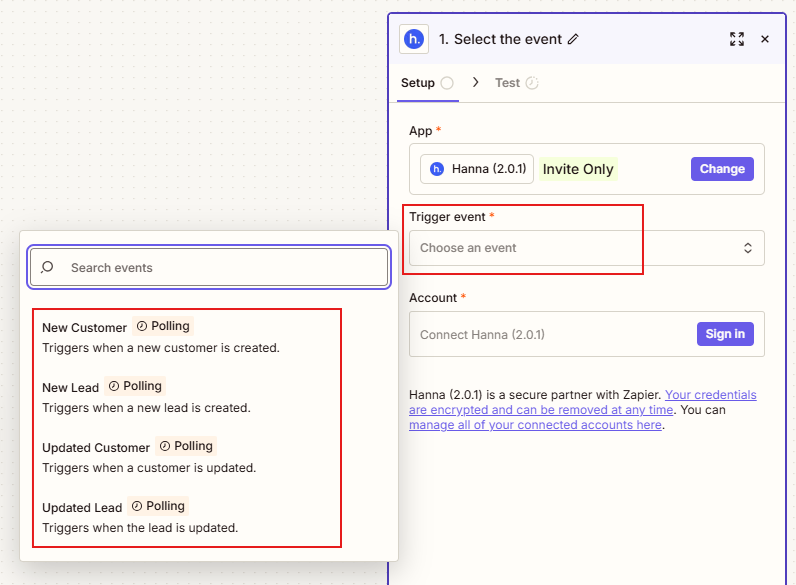The width and height of the screenshot is (796, 585).
Task: Open the credentials are encrypted link
Action: [583, 402]
